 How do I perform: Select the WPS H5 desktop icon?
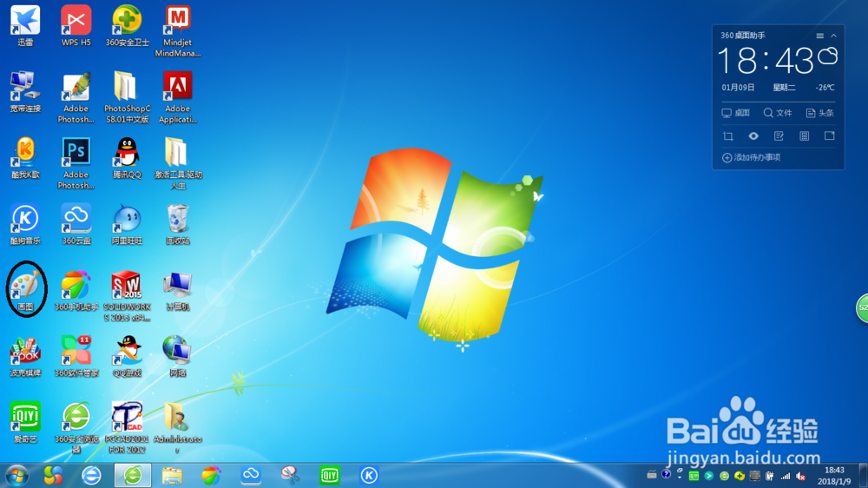click(76, 25)
